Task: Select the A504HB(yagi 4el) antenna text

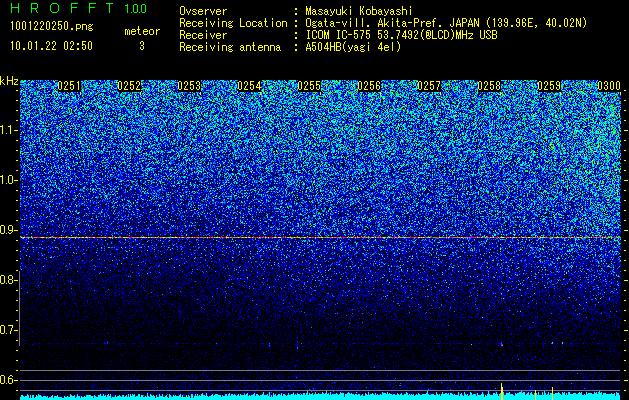Action: pyautogui.click(x=353, y=47)
